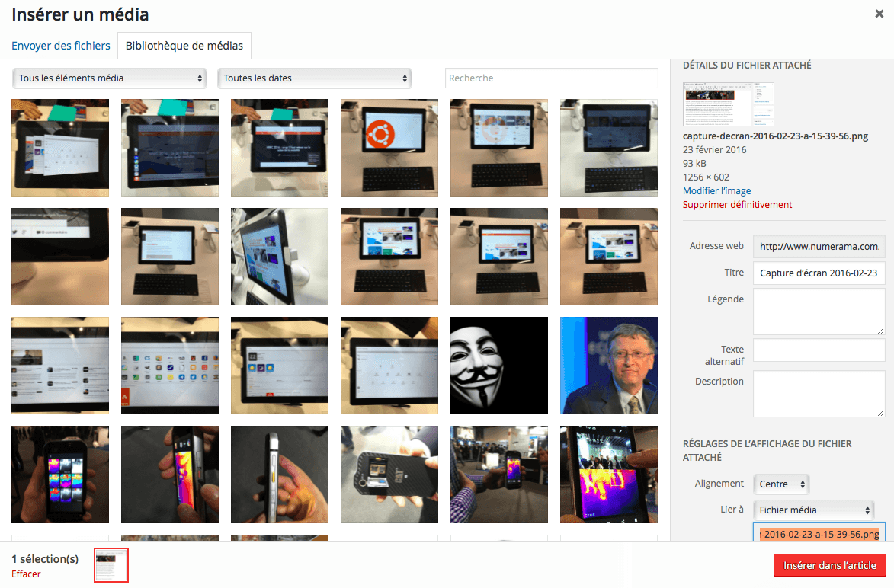Open the Modifier l'image link
The height and width of the screenshot is (588, 894).
click(x=716, y=191)
